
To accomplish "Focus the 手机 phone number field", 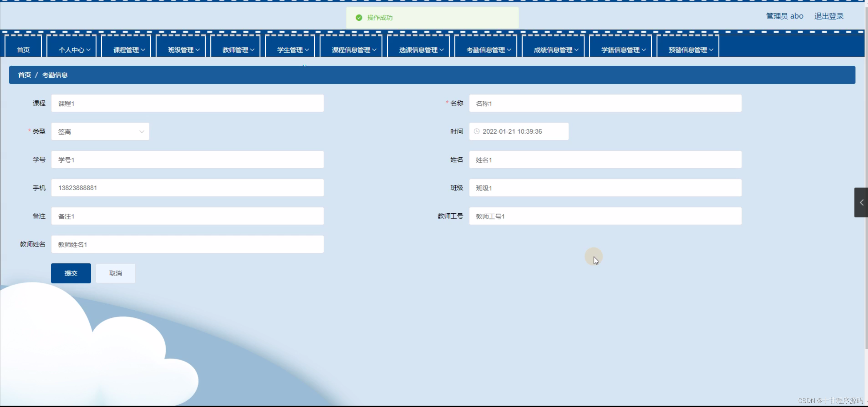I will coord(187,188).
